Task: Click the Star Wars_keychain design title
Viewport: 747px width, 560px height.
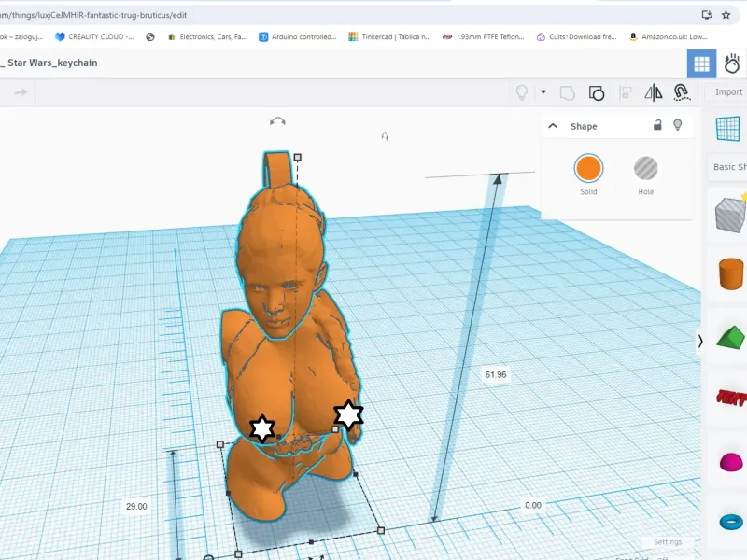Action: coord(52,63)
